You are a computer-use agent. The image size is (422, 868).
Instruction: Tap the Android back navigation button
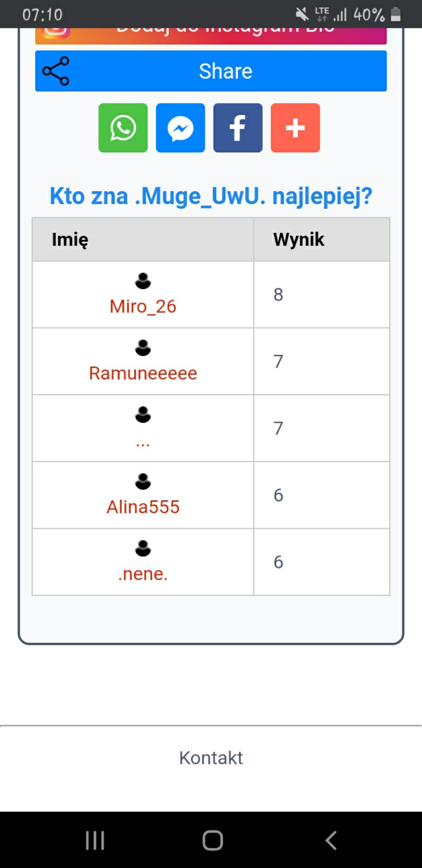[331, 840]
